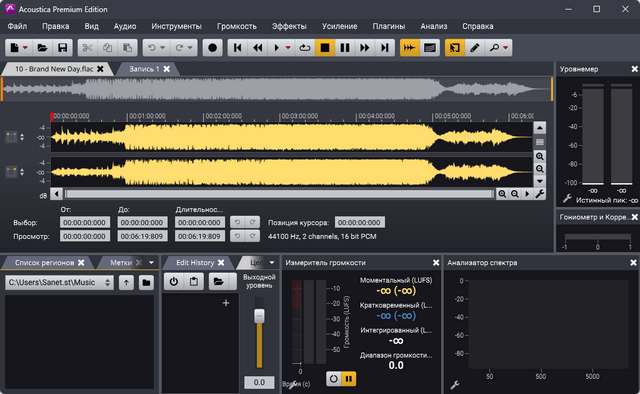Screen dimensions: 640x394
Task: Click the Stop playback button
Action: point(325,48)
